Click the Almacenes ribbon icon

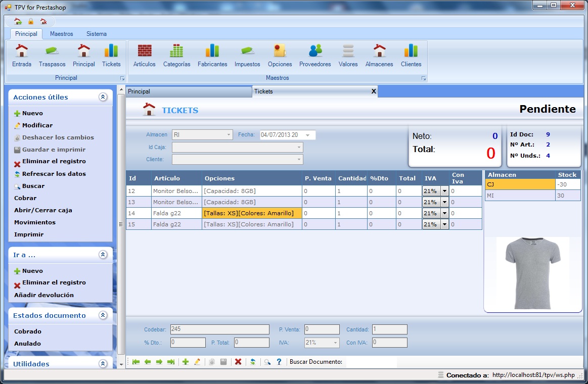pos(379,56)
